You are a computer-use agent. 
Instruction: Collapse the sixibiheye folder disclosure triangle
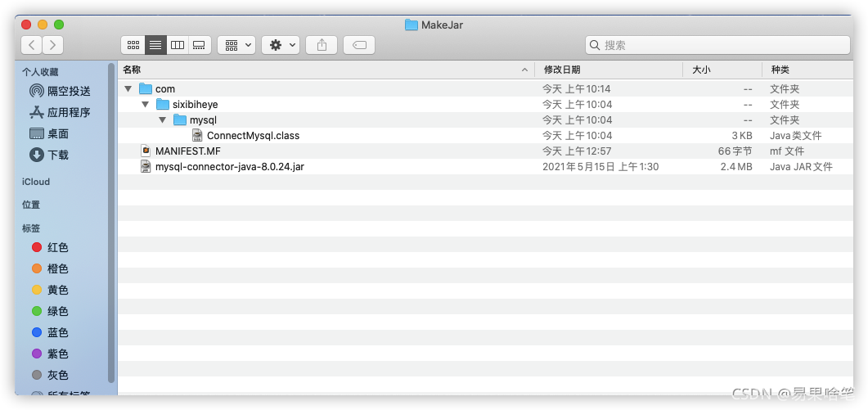(x=146, y=104)
